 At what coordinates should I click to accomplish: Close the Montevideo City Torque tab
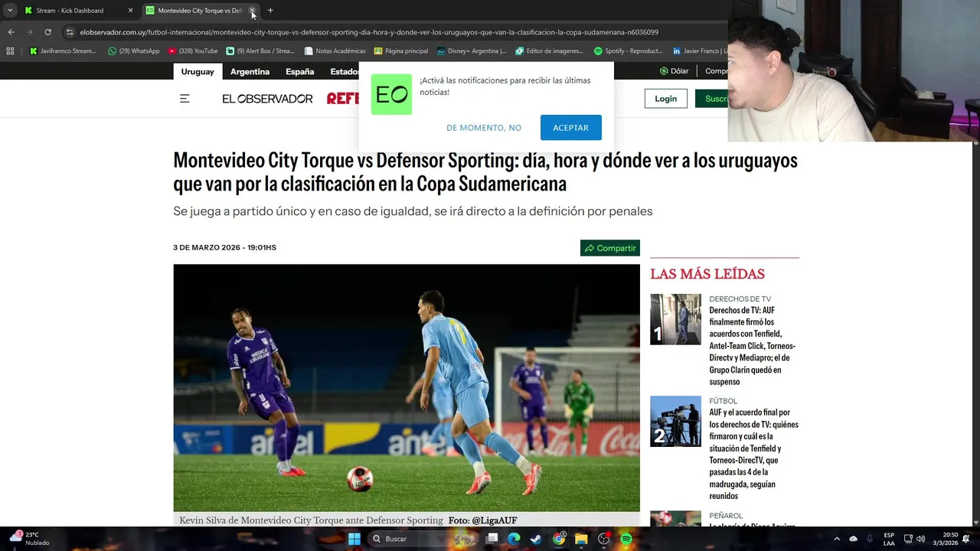[252, 11]
